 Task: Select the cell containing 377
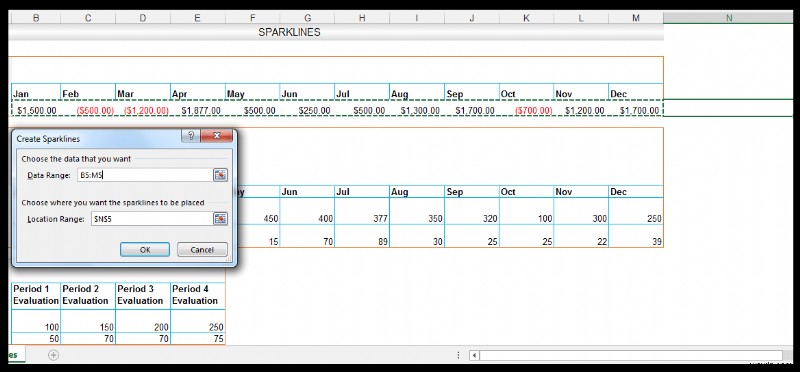point(362,212)
